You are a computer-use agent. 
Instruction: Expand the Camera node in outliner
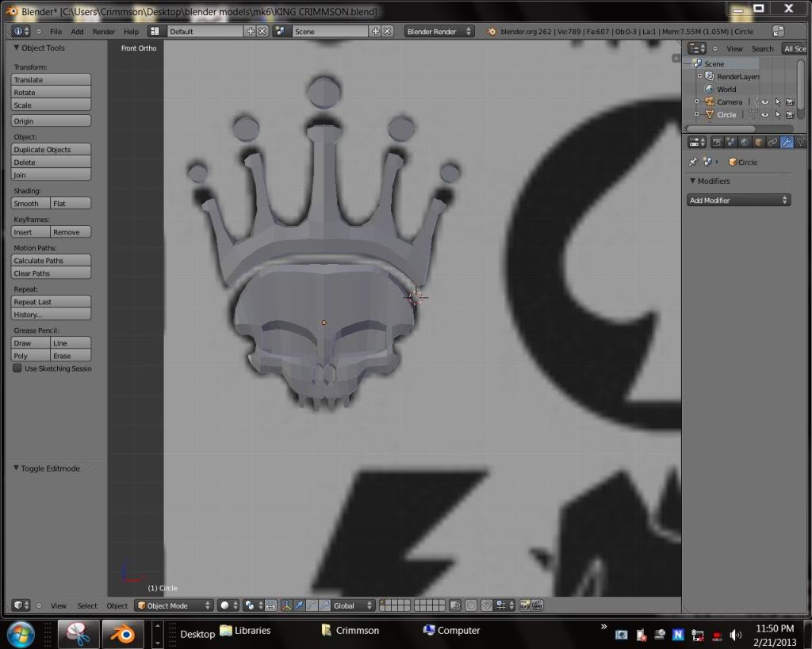(x=696, y=101)
